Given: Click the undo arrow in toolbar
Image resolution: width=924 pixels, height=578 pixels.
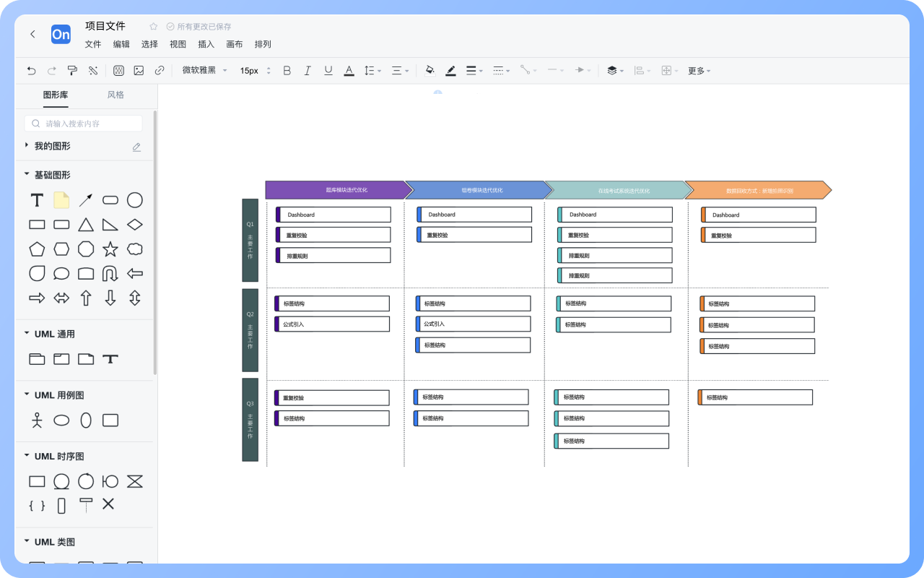Looking at the screenshot, I should point(31,71).
